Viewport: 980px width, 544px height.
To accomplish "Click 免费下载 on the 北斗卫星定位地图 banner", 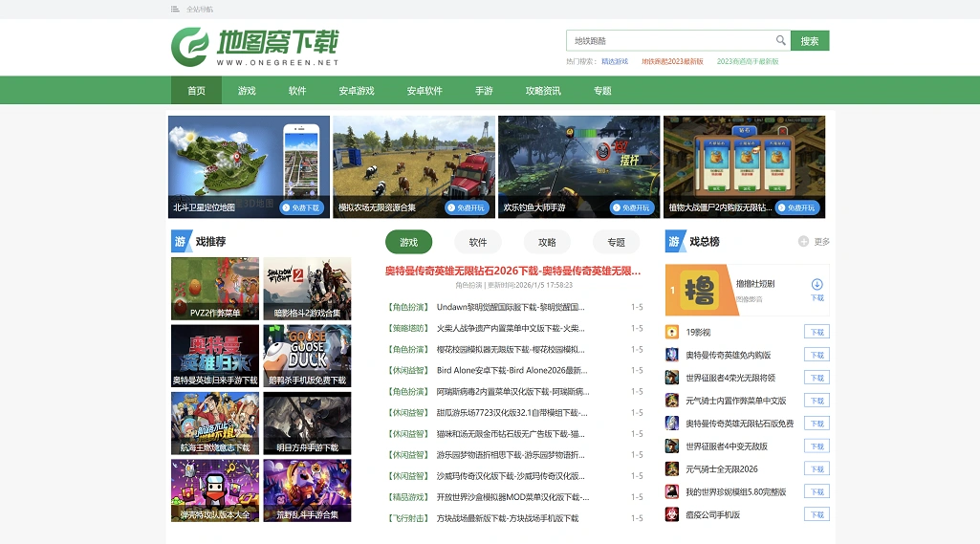I will [x=302, y=207].
